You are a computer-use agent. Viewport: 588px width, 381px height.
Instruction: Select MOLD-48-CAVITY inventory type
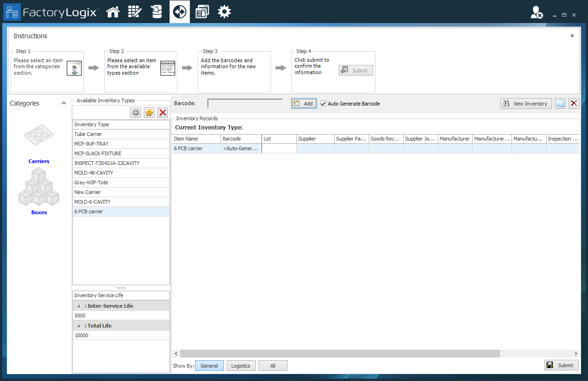pos(94,173)
